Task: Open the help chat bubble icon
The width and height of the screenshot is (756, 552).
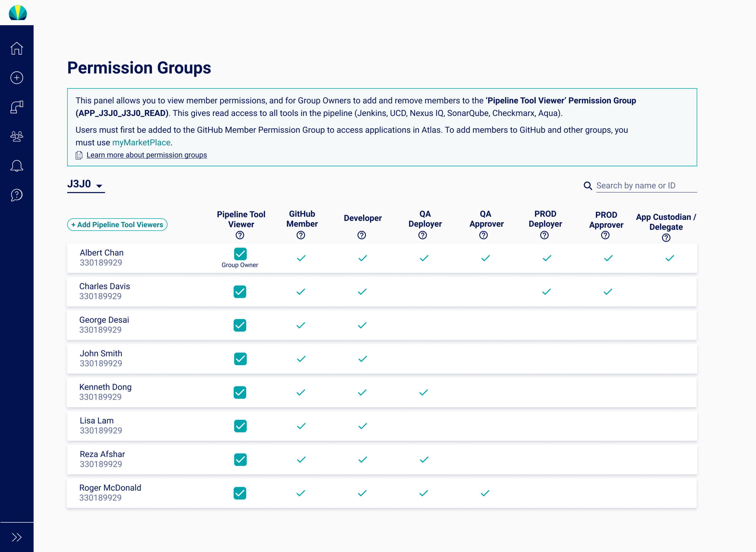Action: point(17,195)
